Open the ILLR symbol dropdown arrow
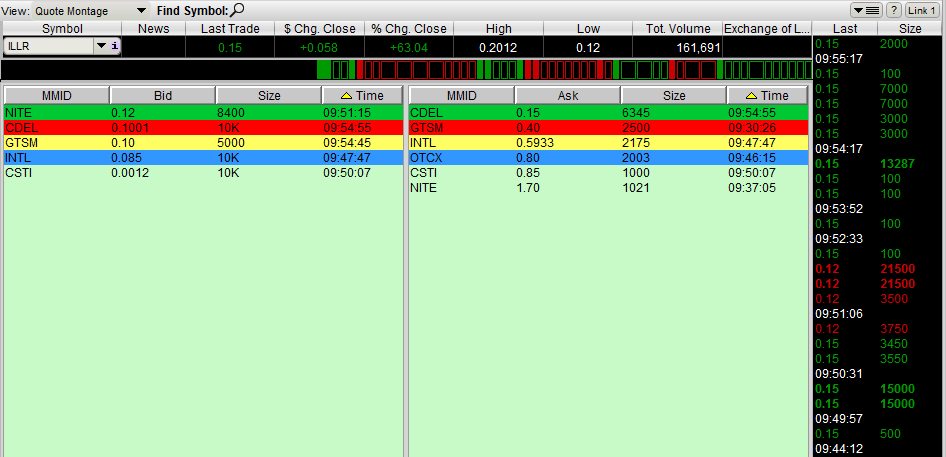This screenshot has height=457, width=946. (101, 46)
